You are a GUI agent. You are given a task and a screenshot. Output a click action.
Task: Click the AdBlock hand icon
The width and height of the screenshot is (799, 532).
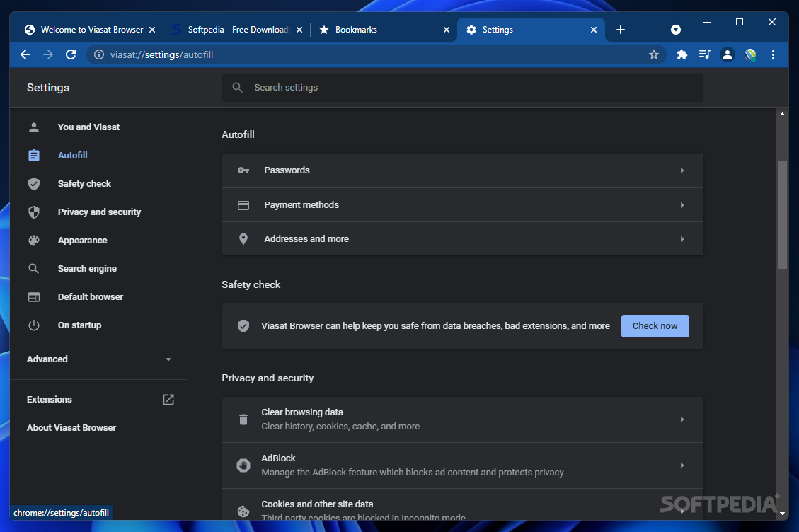[x=243, y=466]
